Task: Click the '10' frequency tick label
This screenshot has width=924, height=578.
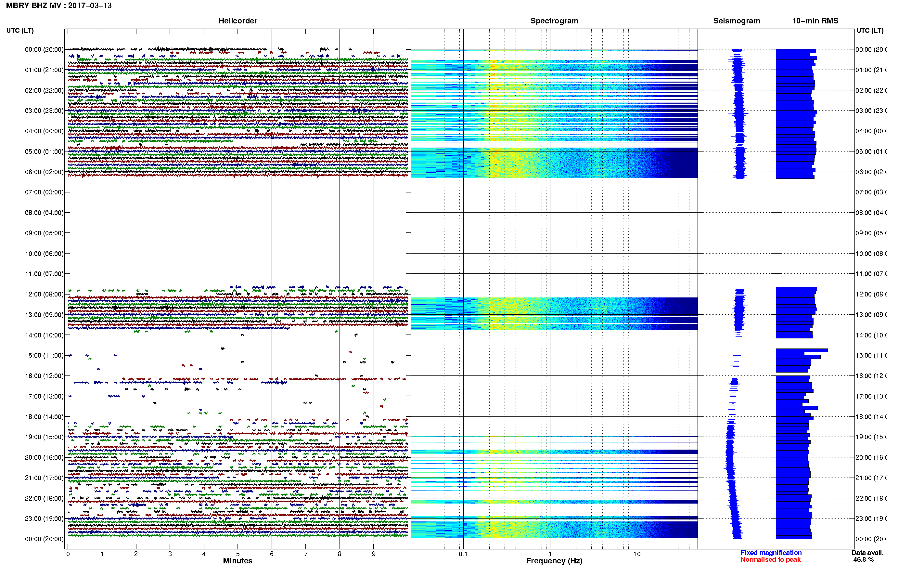Action: tap(637, 554)
